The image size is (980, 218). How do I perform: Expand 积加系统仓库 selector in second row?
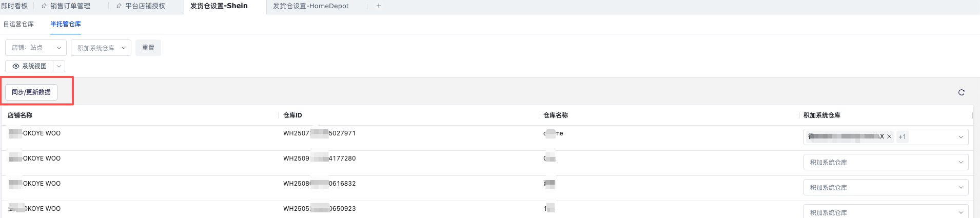886,162
